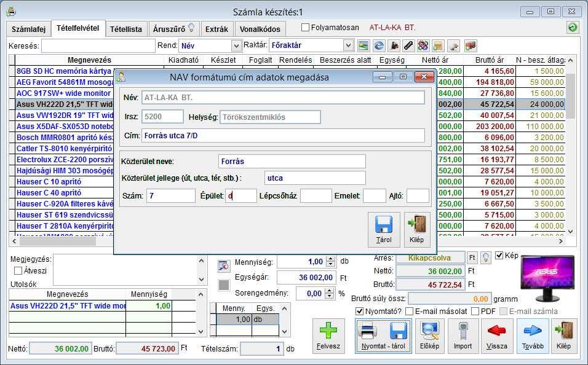Proceed with the blue Tovább arrow
This screenshot has width=588, height=365.
[x=533, y=336]
